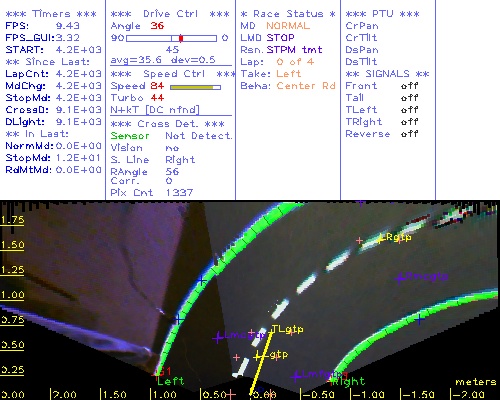Select the Lmcgtp purple cross marker
The image size is (500, 400).
(x=218, y=338)
